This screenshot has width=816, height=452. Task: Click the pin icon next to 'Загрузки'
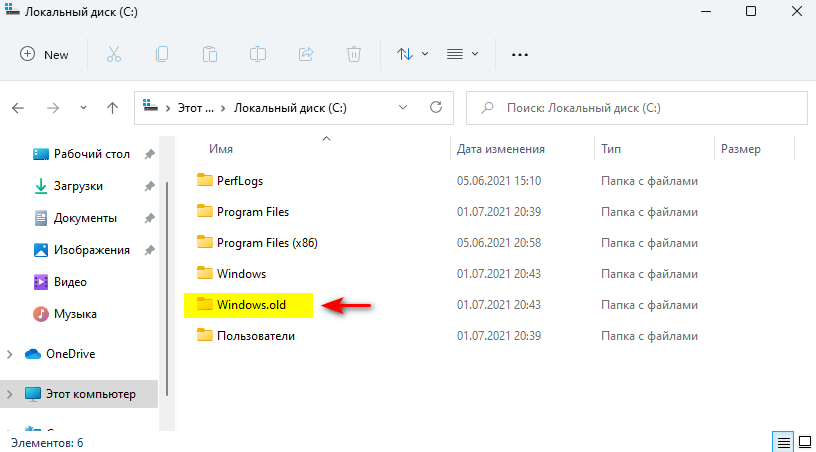coord(149,186)
